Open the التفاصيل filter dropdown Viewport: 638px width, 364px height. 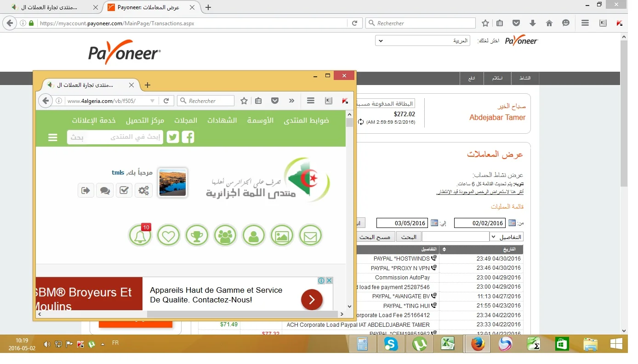[507, 237]
